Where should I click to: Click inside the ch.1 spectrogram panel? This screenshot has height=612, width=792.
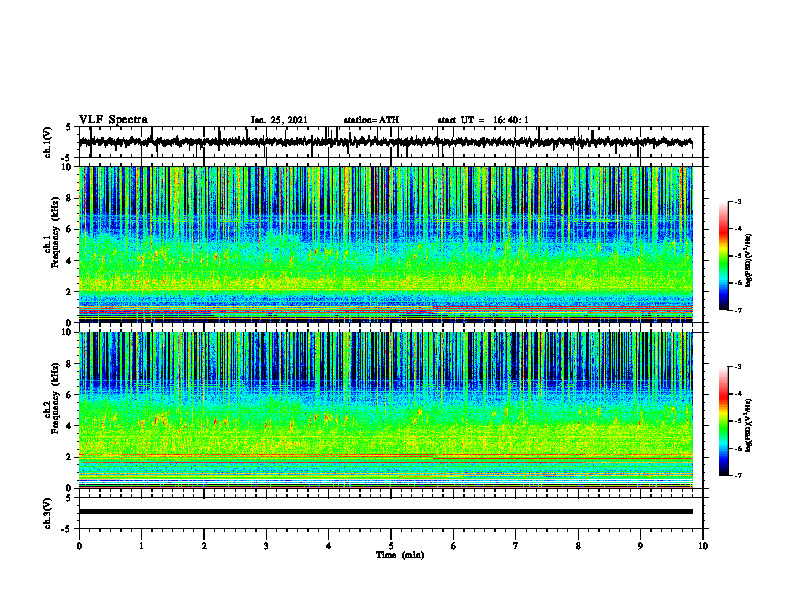(385, 244)
